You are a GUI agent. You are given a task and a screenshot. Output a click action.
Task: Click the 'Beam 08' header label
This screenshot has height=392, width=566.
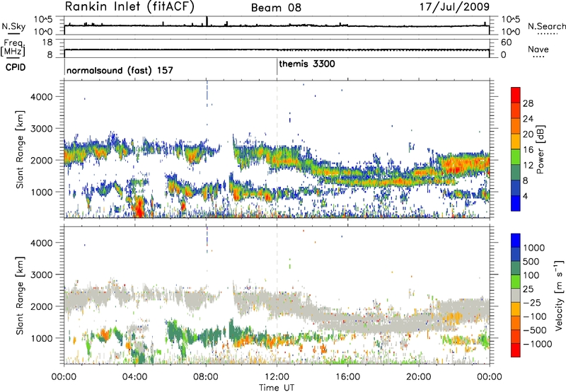coord(276,8)
